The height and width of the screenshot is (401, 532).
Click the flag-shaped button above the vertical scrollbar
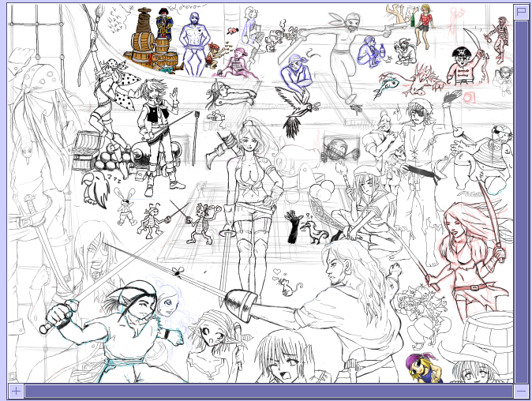[521, 12]
